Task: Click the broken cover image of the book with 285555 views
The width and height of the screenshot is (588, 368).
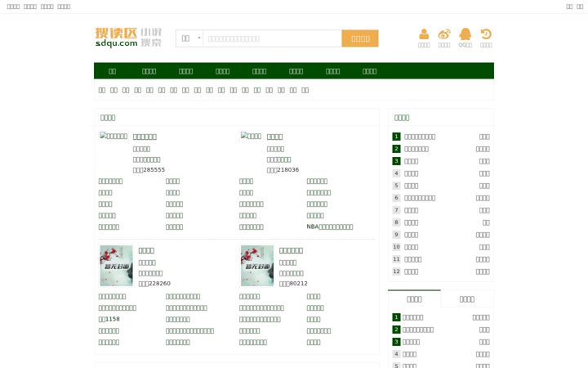Action: point(114,136)
